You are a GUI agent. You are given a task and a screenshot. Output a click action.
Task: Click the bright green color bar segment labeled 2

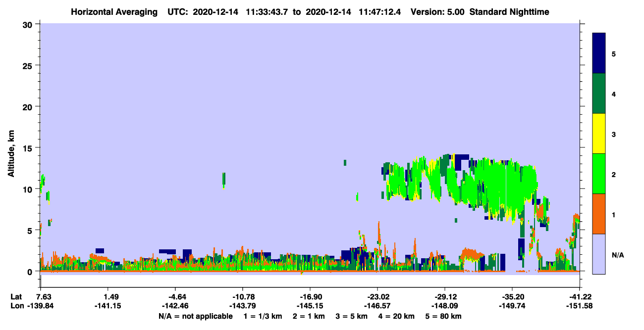point(599,174)
